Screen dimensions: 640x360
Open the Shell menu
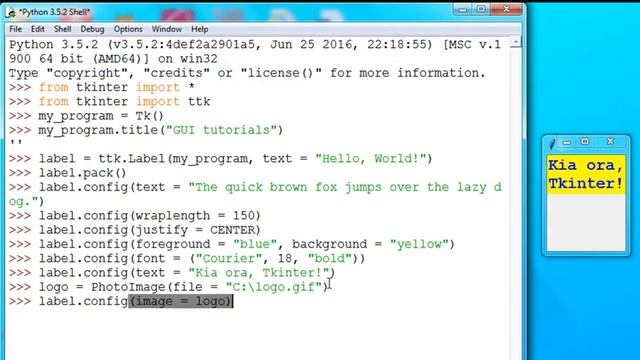62,29
